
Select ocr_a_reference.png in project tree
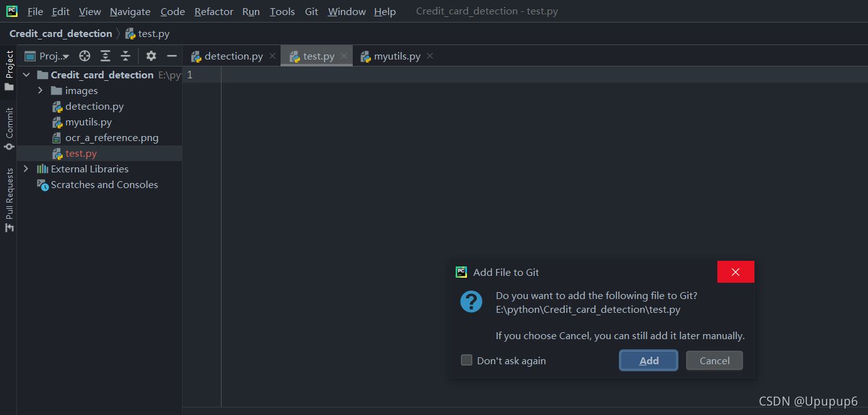coord(111,137)
